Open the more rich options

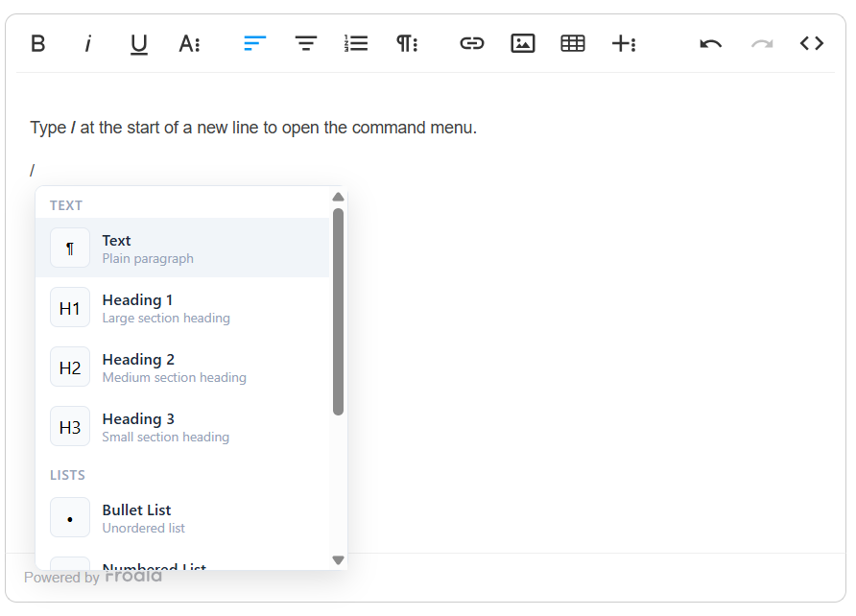[624, 43]
